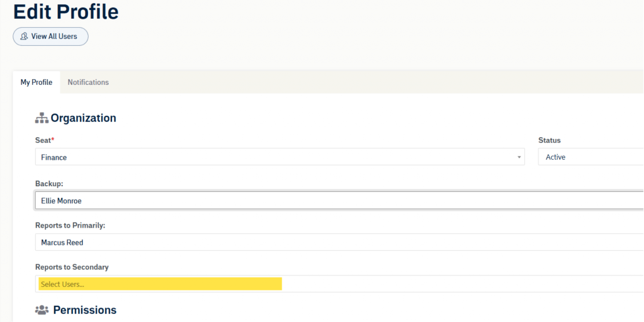
Task: Switch to the My Profile tab
Action: tap(36, 82)
